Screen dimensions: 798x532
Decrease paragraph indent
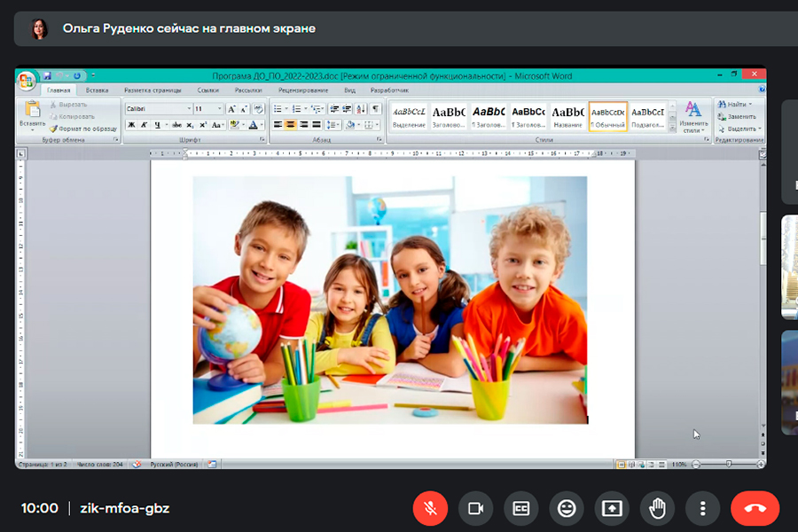334,108
